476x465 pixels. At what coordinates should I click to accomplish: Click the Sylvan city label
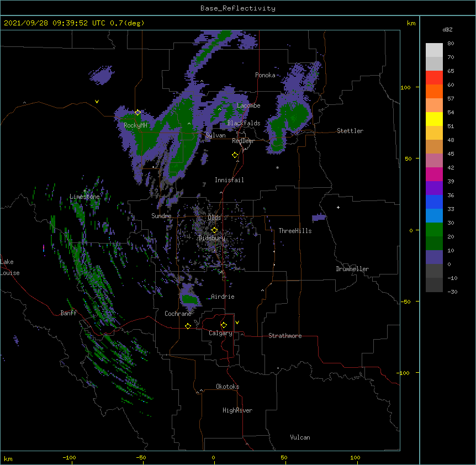(215, 135)
